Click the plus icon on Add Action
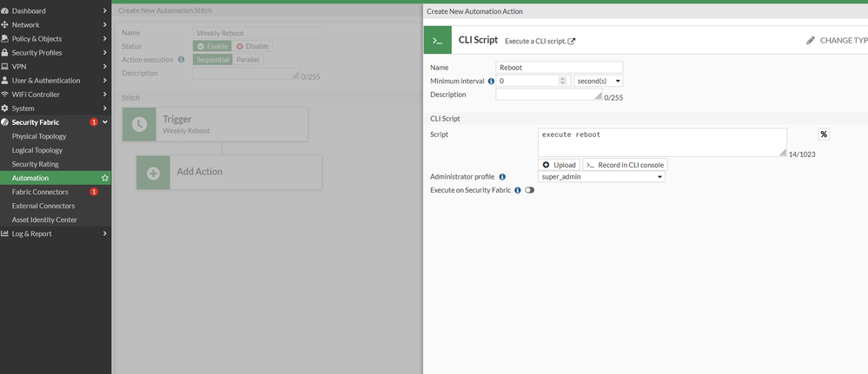868x374 pixels. tap(153, 173)
